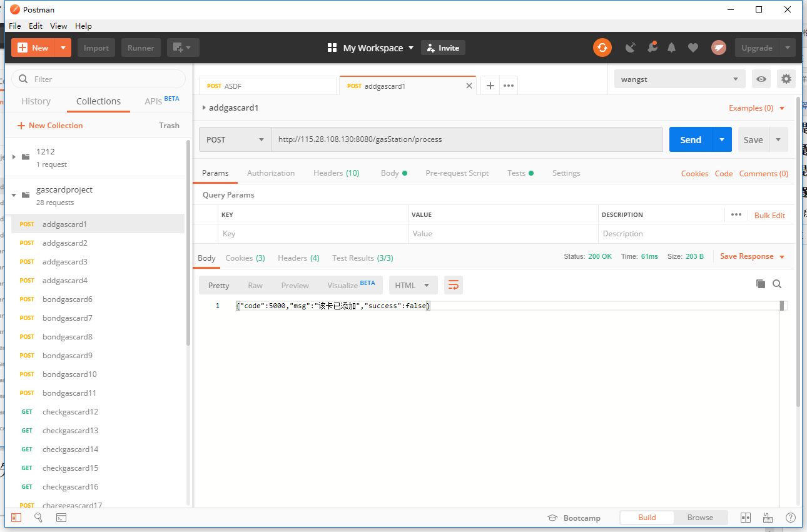Click the Invite button
Image resolution: width=807 pixels, height=532 pixels.
(x=444, y=48)
